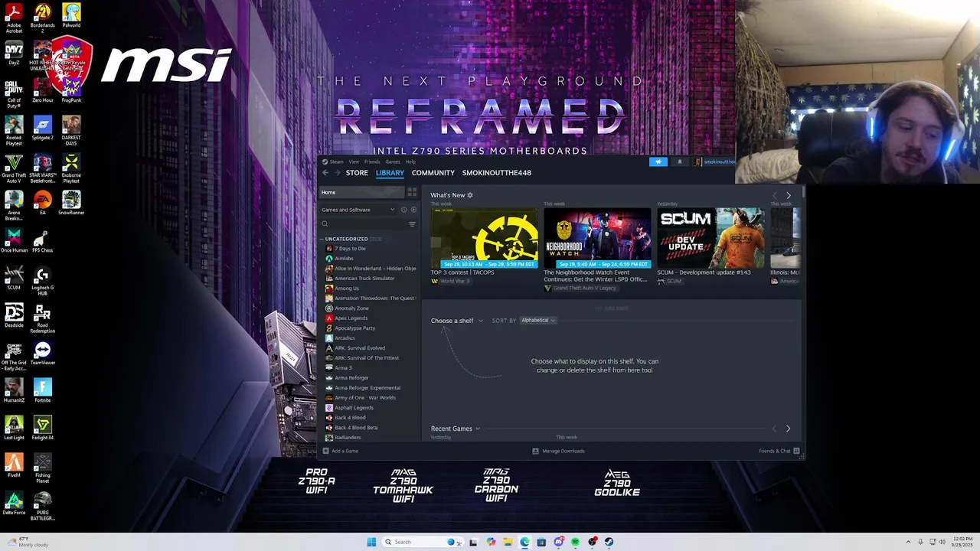Viewport: 980px width, 551px height.
Task: Click the library Home button
Action: coord(361,192)
